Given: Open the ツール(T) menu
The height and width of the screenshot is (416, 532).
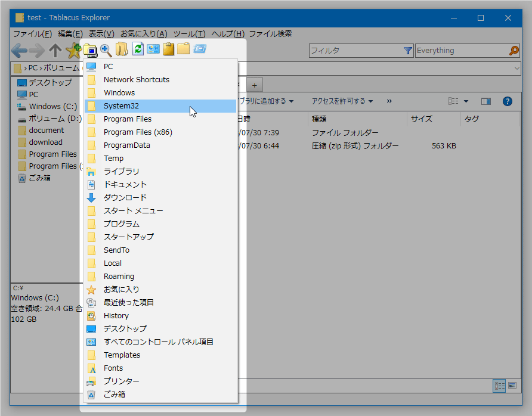Looking at the screenshot, I should tap(189, 33).
